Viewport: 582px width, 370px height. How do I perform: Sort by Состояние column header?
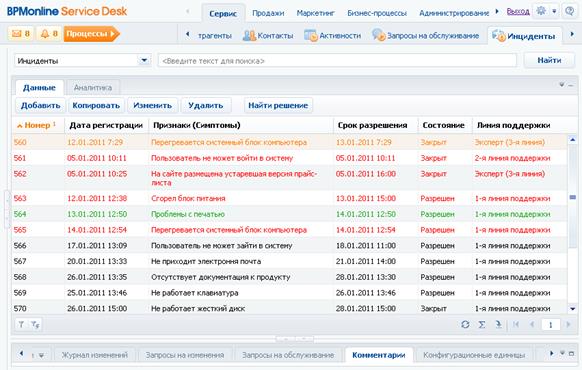(444, 125)
